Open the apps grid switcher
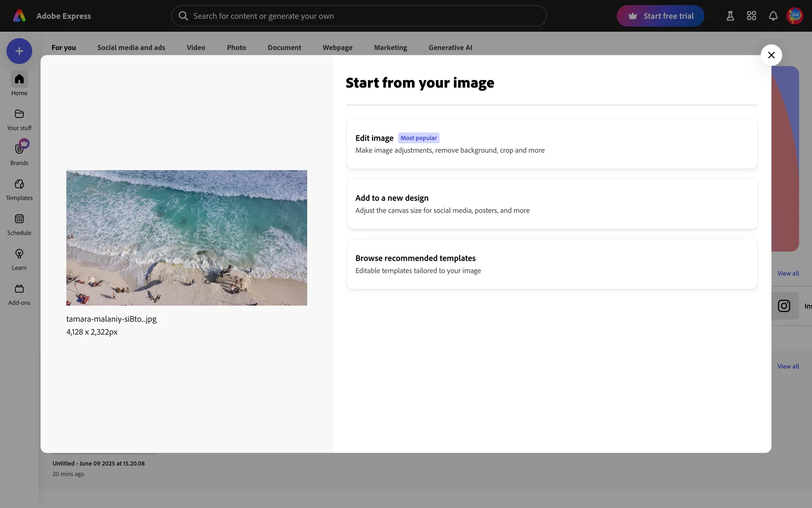This screenshot has height=508, width=812. tap(752, 16)
